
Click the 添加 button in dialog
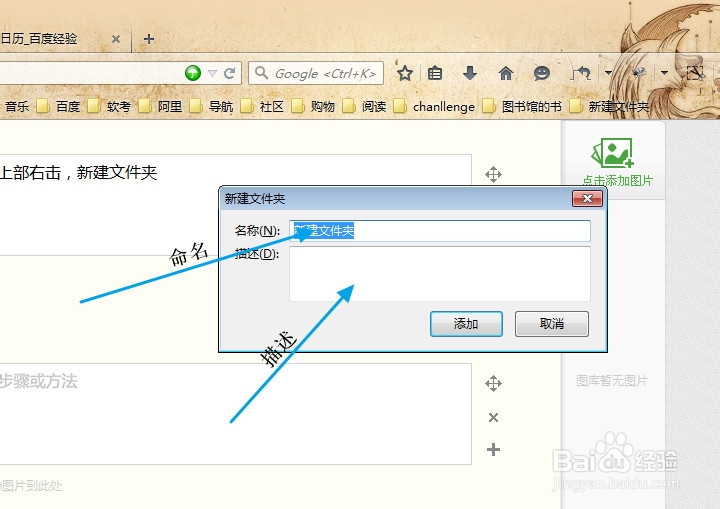click(466, 324)
